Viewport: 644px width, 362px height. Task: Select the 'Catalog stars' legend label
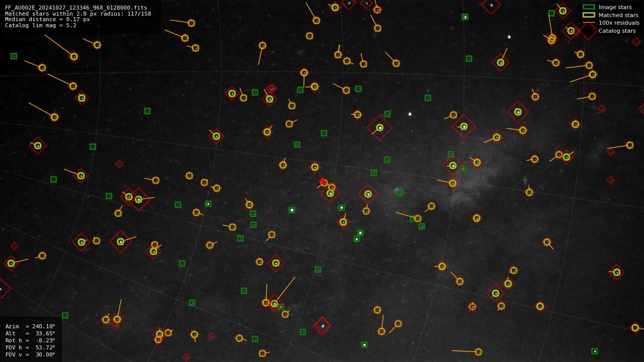[617, 31]
